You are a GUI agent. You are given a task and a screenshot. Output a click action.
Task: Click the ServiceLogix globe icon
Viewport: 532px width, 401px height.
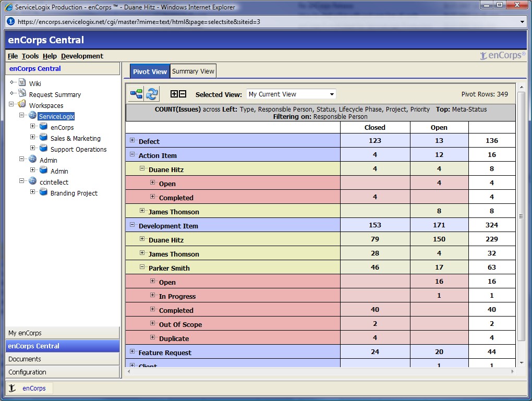point(32,115)
